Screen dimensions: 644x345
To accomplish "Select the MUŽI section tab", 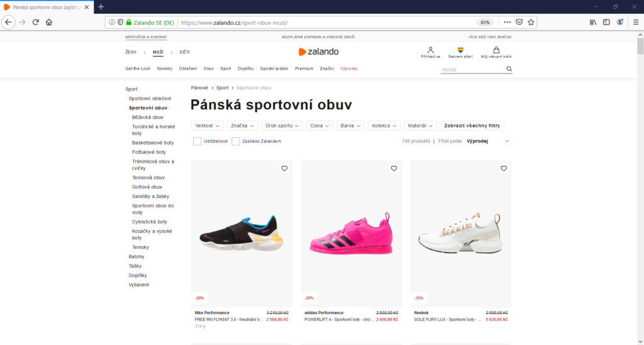I will (158, 52).
